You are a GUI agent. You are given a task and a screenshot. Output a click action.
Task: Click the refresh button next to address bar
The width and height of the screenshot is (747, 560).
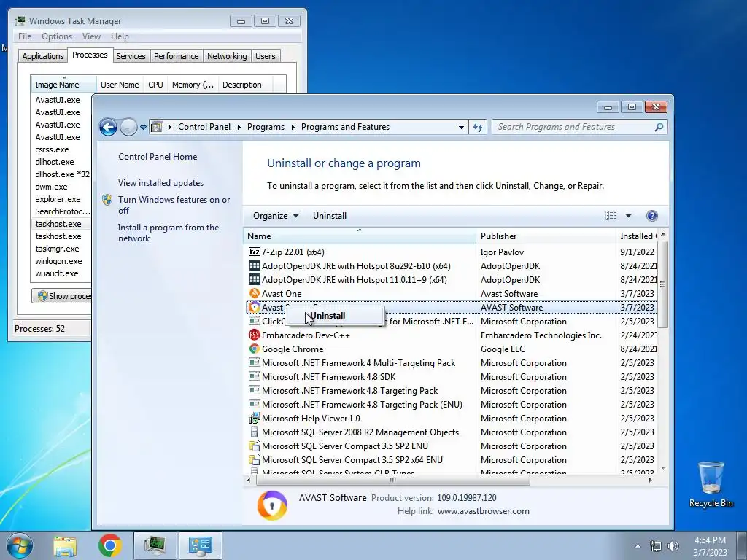[x=478, y=127]
